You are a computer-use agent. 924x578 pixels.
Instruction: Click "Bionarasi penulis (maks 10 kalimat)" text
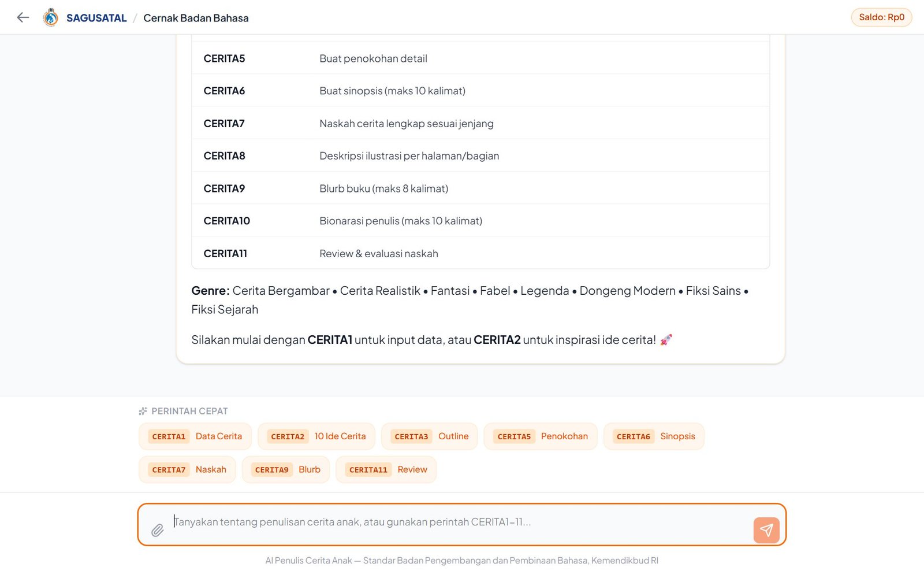tap(401, 221)
